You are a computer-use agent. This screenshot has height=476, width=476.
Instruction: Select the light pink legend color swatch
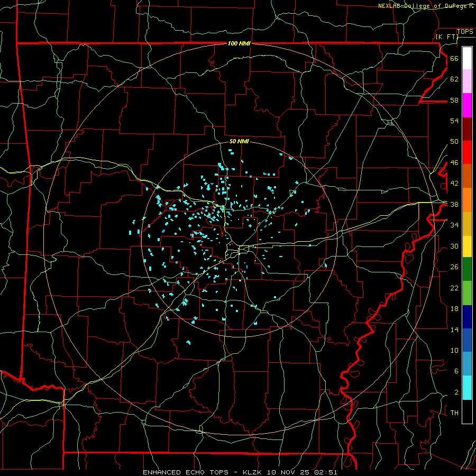467,81
